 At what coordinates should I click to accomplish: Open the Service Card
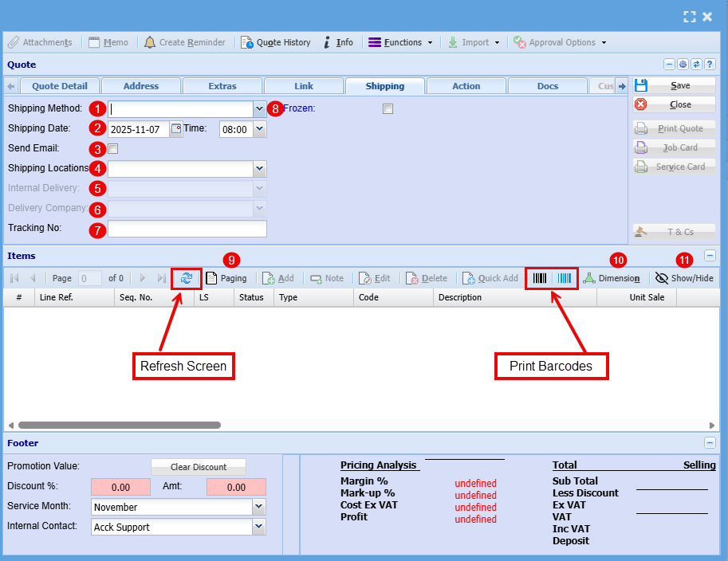tap(674, 167)
